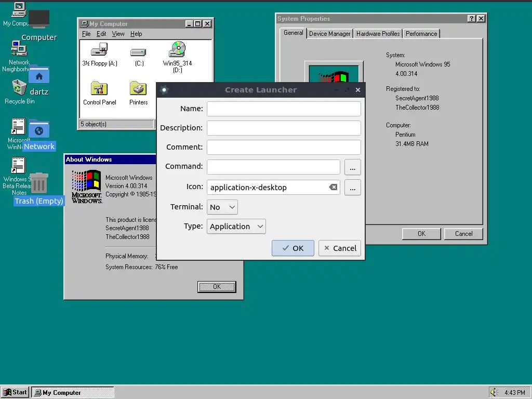Select the General tab in System Properties
Viewport: 532px width, 399px height.
click(293, 33)
